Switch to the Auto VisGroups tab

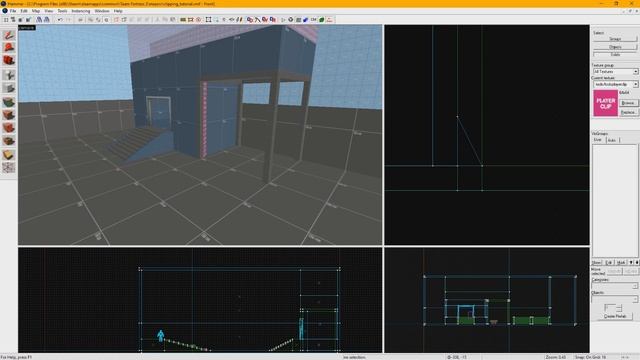[612, 140]
